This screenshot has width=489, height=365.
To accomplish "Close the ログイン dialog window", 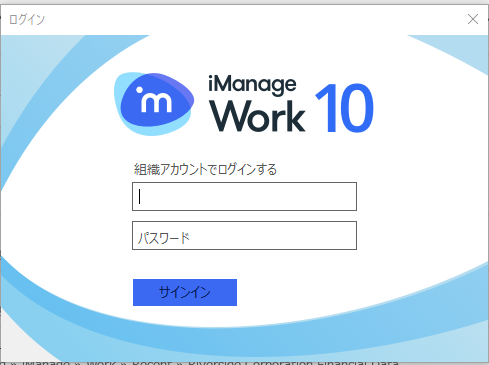I will [473, 19].
